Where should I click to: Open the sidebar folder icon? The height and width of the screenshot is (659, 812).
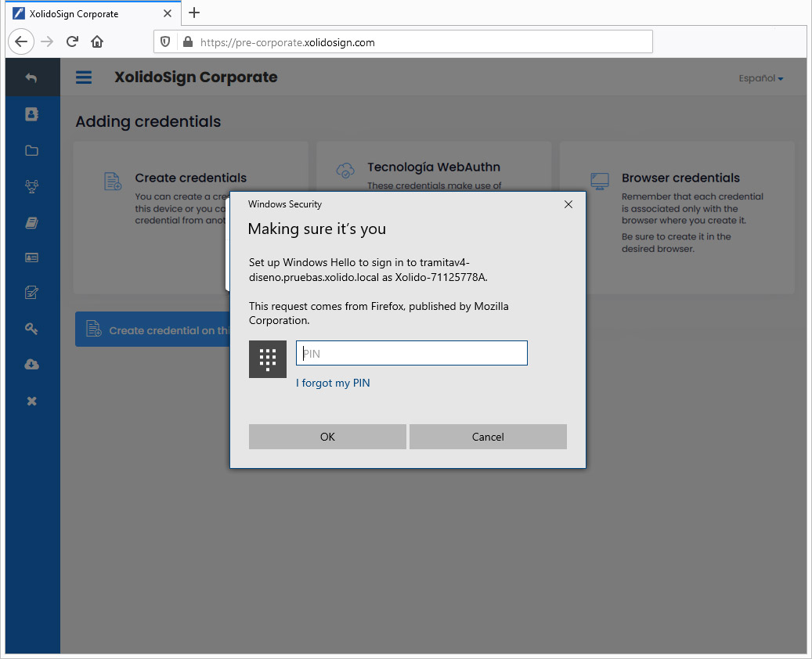tap(31, 150)
